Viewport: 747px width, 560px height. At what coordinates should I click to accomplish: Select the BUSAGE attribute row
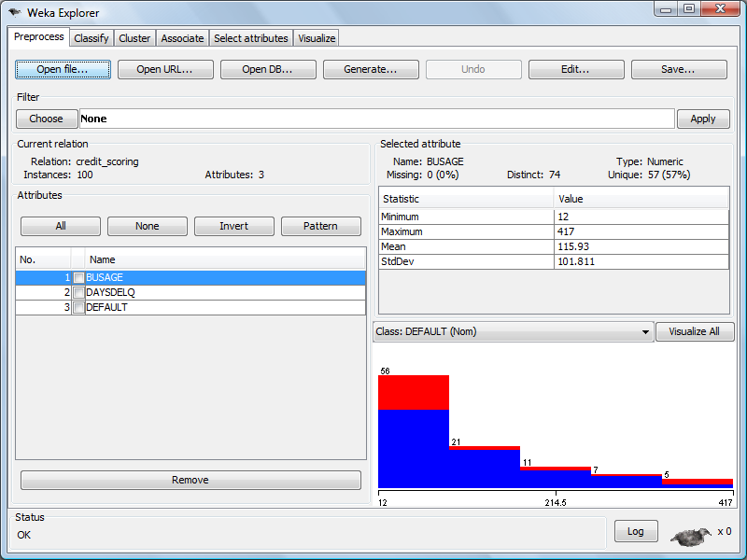coord(190,277)
